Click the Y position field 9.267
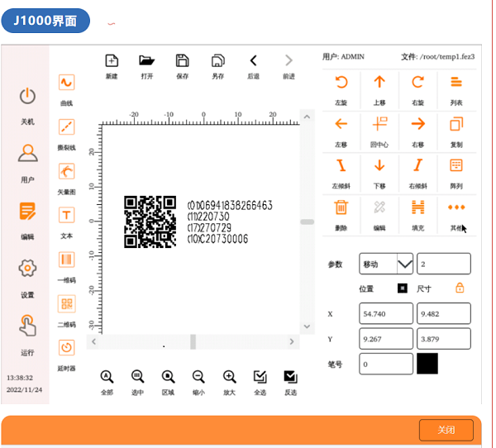The image size is (496, 448). (386, 339)
